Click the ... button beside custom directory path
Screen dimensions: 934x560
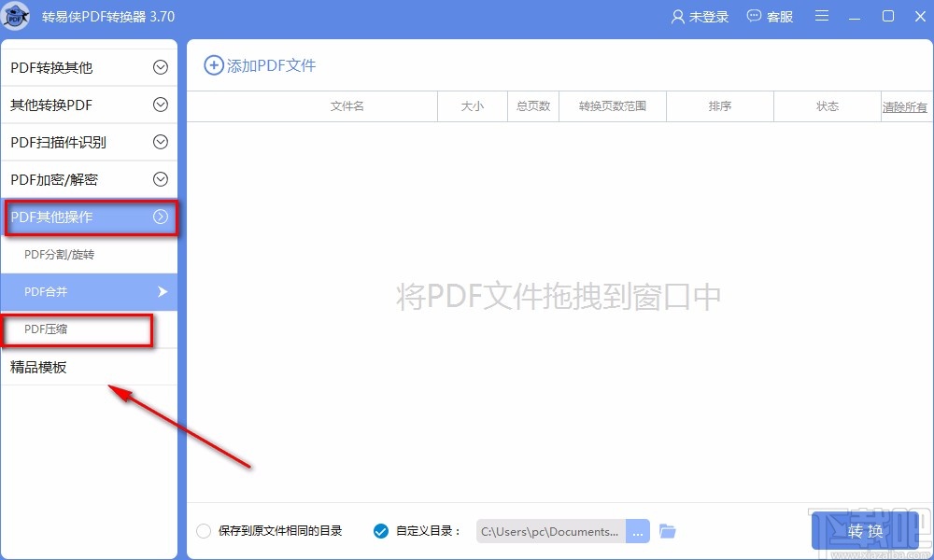(638, 530)
